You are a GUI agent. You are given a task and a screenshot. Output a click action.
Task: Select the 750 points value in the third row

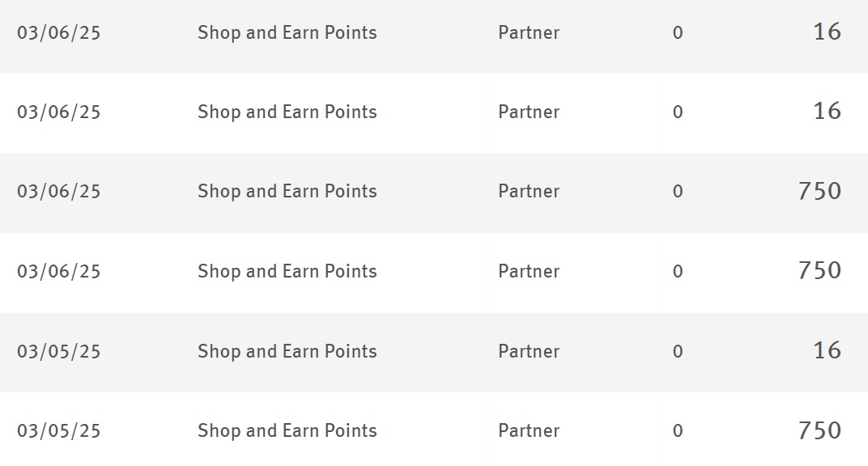pos(819,191)
